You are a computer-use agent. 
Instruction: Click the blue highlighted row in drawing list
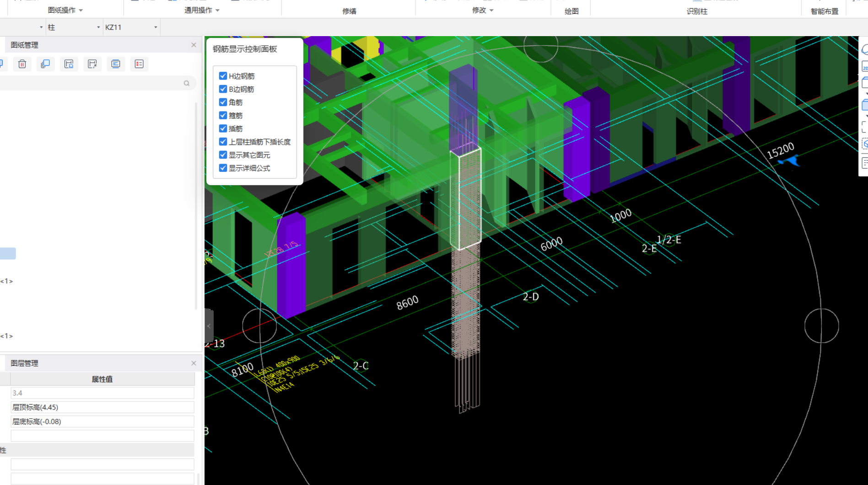(x=8, y=253)
